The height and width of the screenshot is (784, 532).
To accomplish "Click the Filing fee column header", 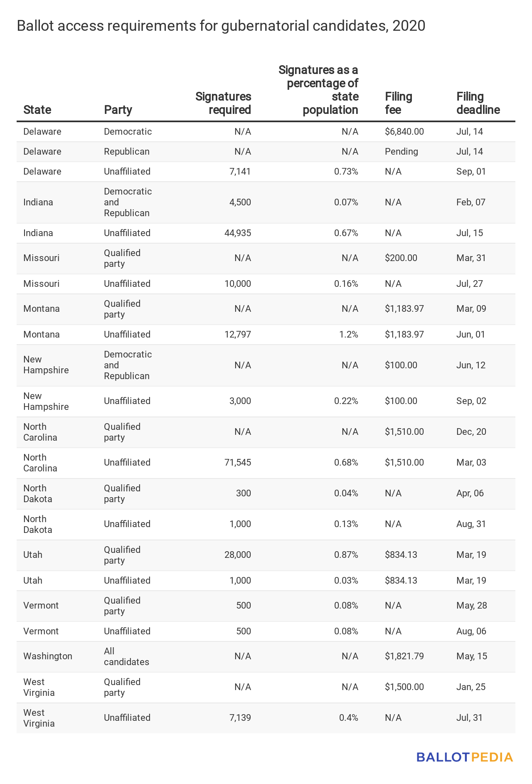I will tap(399, 103).
